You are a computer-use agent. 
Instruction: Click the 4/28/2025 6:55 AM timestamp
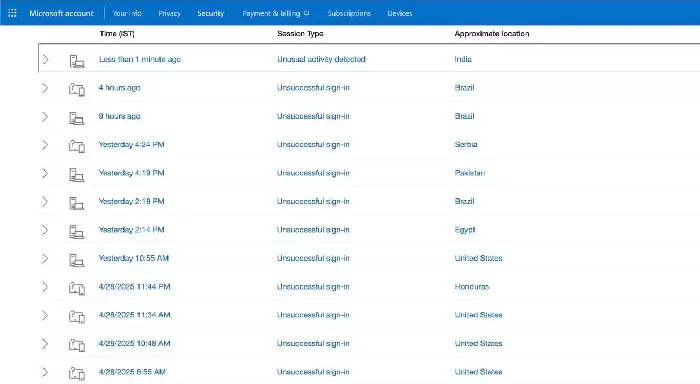(x=132, y=371)
